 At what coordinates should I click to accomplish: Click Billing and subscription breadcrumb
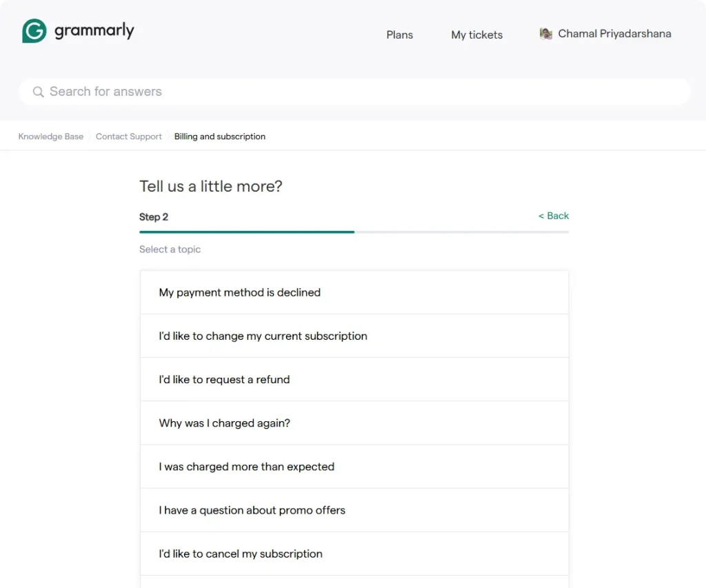click(220, 136)
